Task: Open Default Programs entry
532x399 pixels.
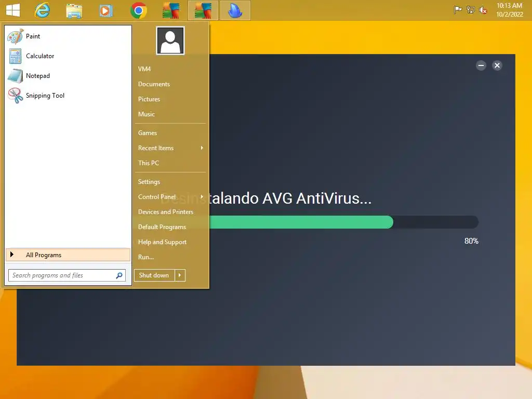Action: tap(162, 227)
